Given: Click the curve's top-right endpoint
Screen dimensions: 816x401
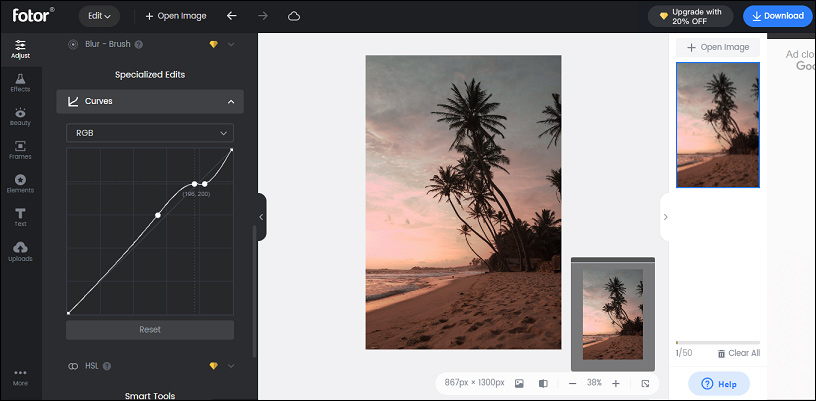Looking at the screenshot, I should [232, 150].
